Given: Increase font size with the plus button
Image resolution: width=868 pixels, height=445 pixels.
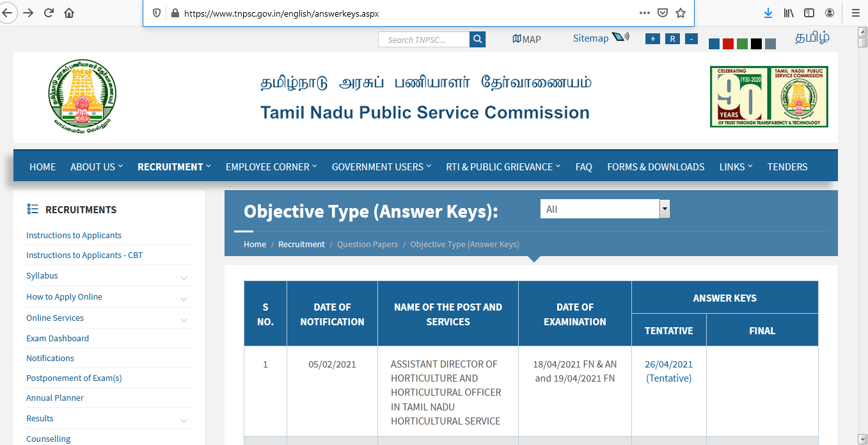Looking at the screenshot, I should click(652, 39).
